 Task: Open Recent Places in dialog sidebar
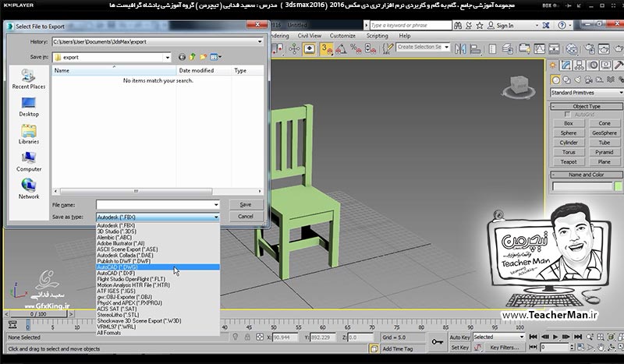(x=29, y=80)
